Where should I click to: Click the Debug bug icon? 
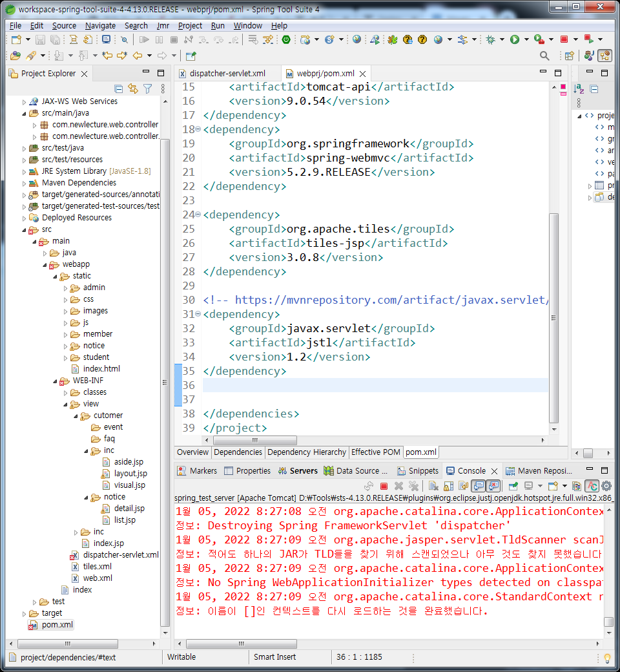[491, 40]
